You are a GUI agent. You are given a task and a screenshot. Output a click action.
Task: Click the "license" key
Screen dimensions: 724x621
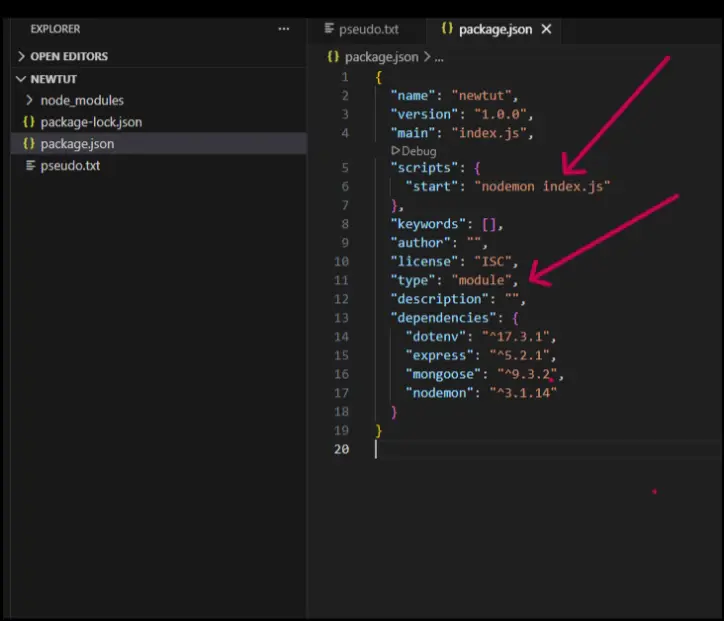[x=424, y=261]
